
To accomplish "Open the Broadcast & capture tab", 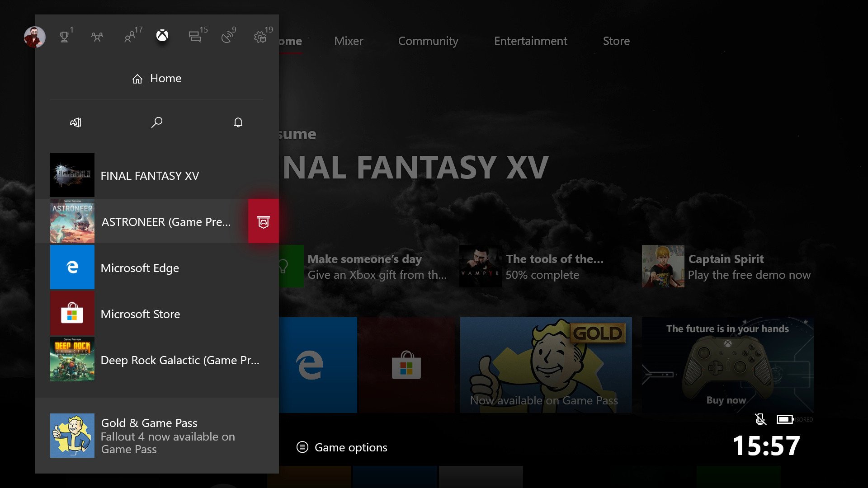I will (x=228, y=37).
